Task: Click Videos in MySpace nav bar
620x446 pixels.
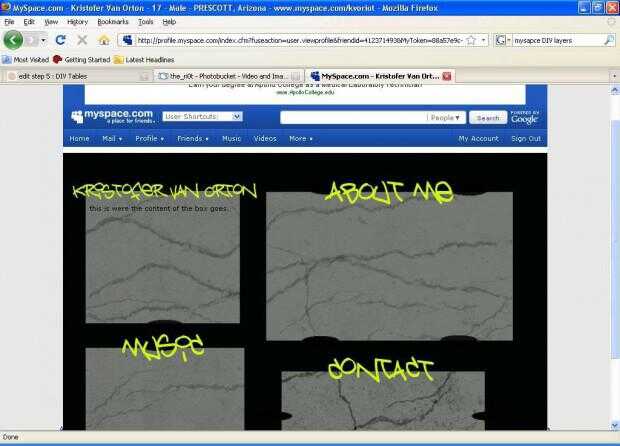Action: 265,139
